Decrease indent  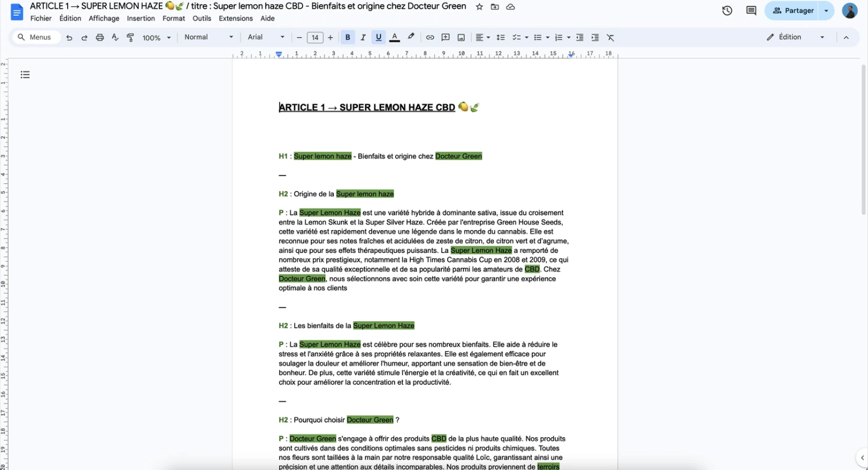[580, 37]
